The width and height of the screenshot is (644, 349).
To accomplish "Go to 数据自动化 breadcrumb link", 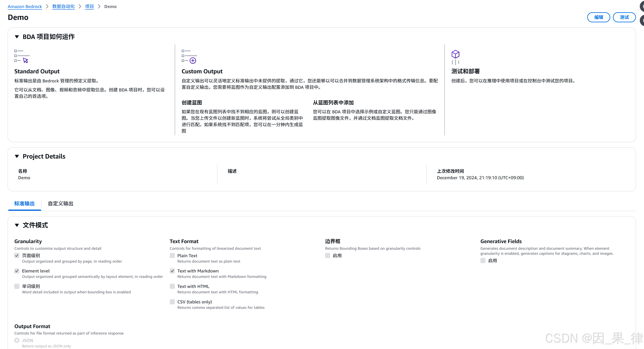I will point(63,6).
